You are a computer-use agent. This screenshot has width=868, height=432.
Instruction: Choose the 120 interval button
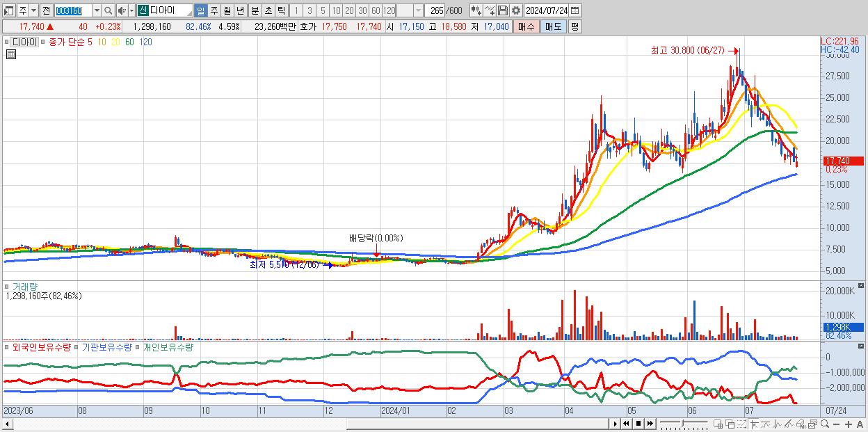[389, 10]
